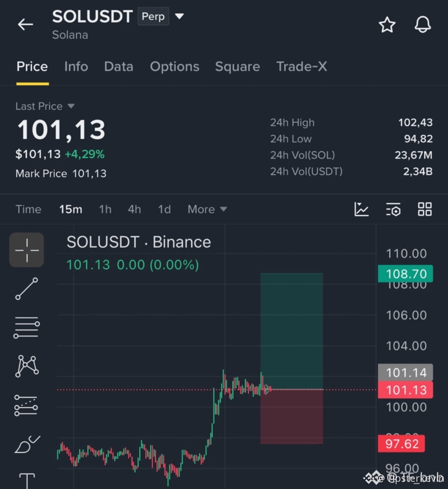The image size is (448, 489).
Task: Open the chart settings icon
Action: [x=393, y=209]
